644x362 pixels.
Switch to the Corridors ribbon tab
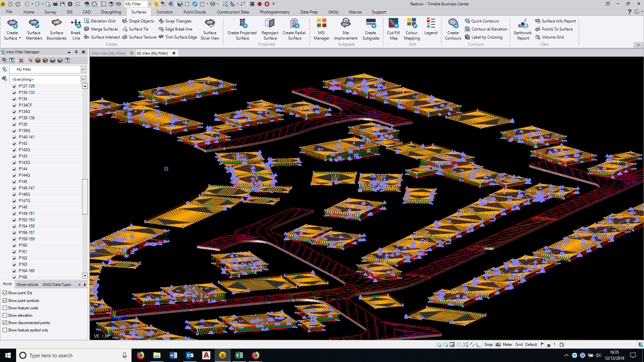pyautogui.click(x=164, y=12)
